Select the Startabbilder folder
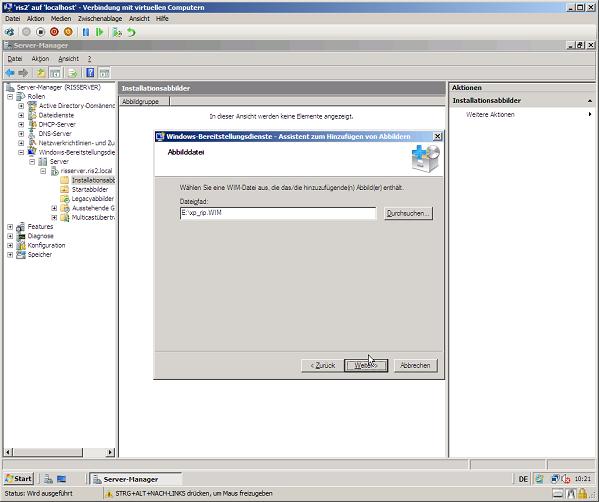The height and width of the screenshot is (502, 599). click(x=90, y=189)
